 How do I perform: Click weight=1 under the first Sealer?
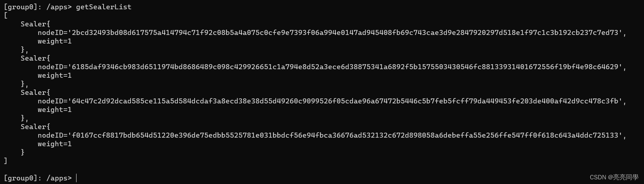55,41
